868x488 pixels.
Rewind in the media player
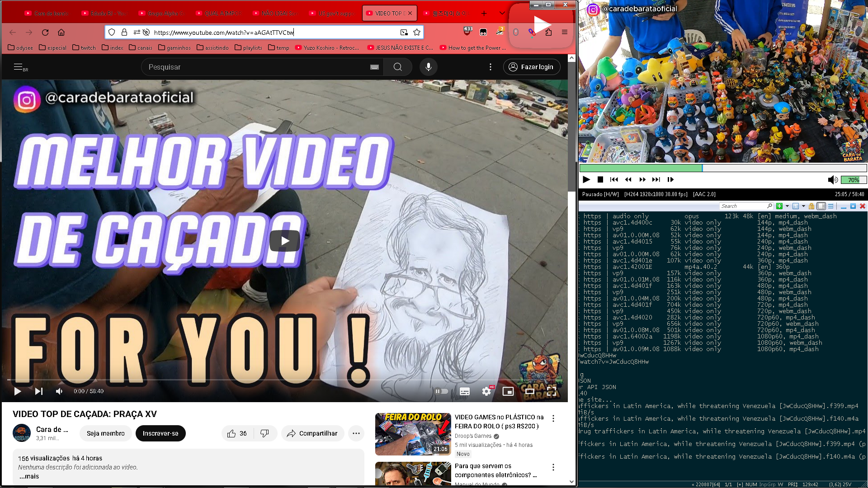point(628,179)
